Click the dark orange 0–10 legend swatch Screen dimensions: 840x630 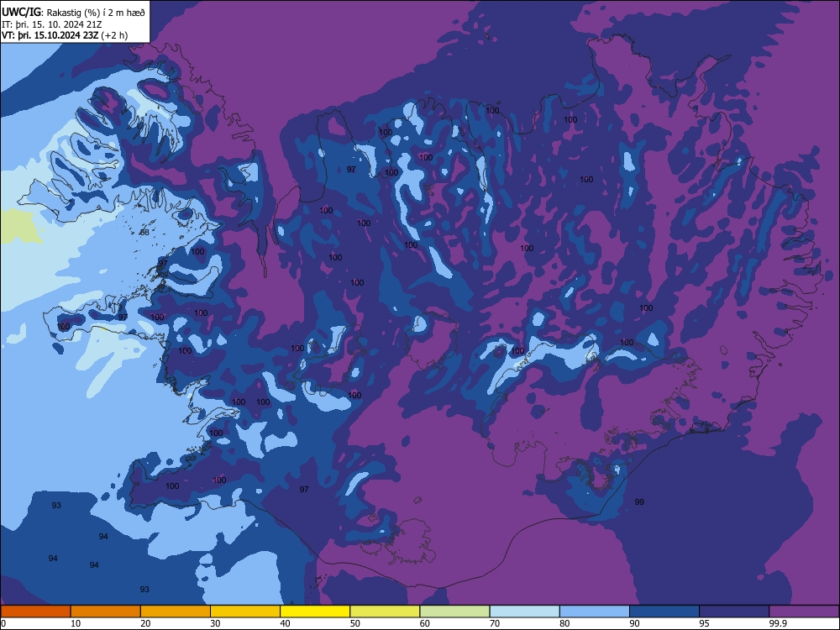[x=35, y=612]
